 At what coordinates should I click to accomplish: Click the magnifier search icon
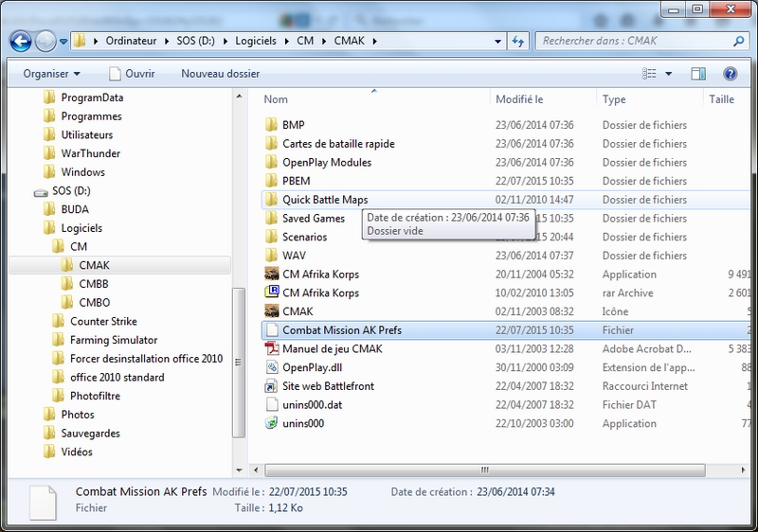738,41
